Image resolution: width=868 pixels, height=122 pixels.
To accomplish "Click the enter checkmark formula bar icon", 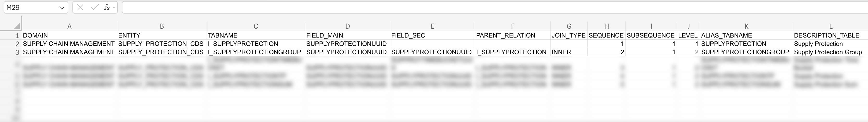I will (x=95, y=7).
